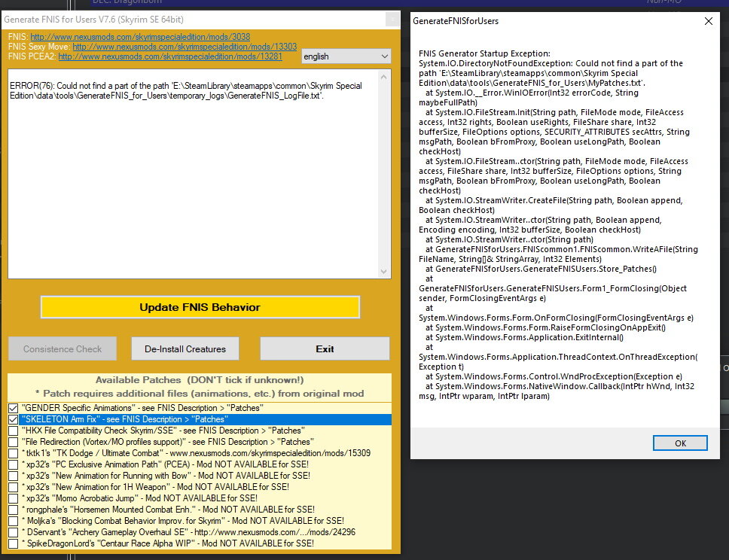This screenshot has height=560, width=729.
Task: Untick the SKELETON Arm Fix checkbox
Action: pos(13,419)
